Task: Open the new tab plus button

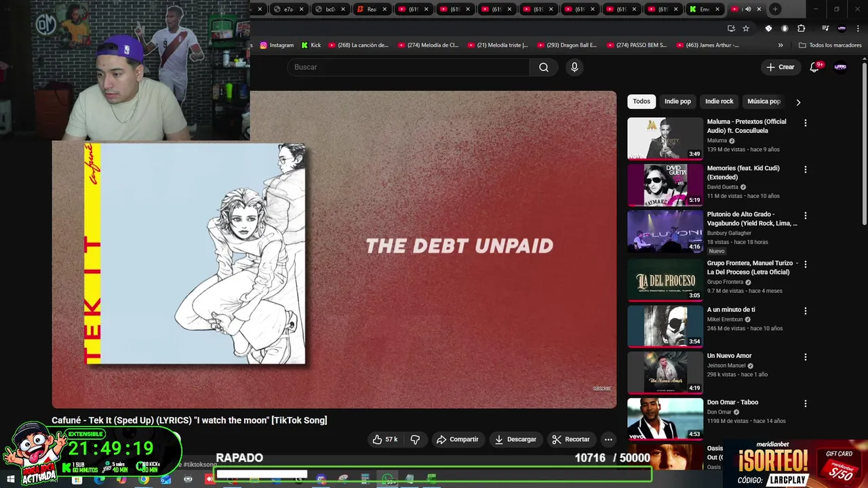Action: (775, 9)
